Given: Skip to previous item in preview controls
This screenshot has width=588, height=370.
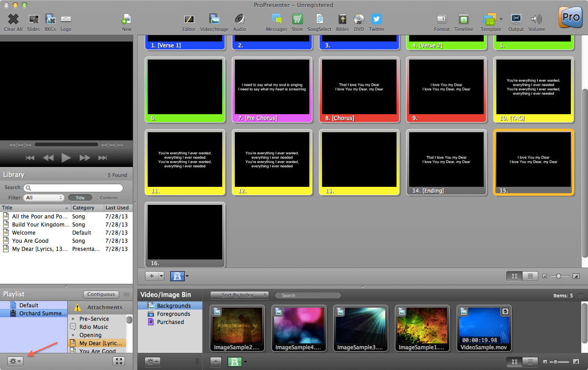Looking at the screenshot, I should tap(30, 158).
